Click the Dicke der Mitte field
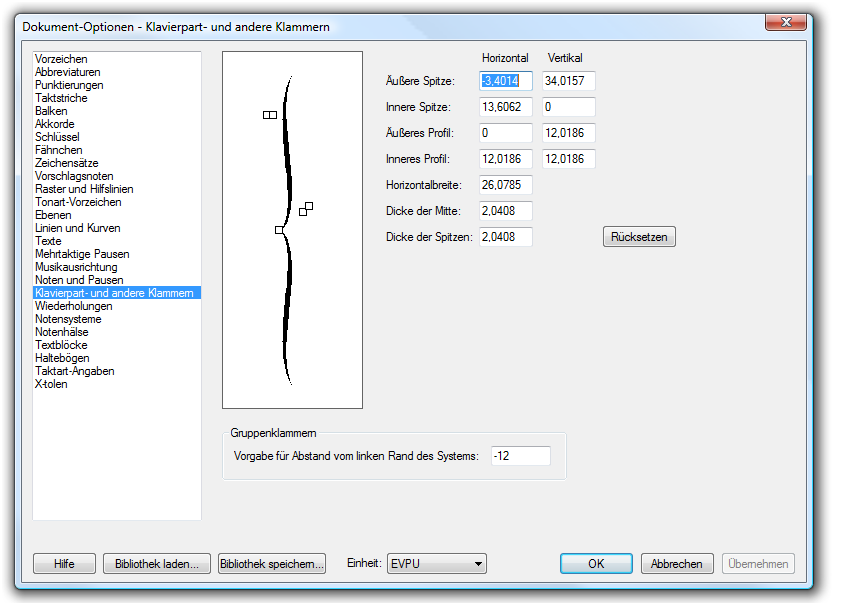Viewport: 841px width, 611px height. pos(505,211)
